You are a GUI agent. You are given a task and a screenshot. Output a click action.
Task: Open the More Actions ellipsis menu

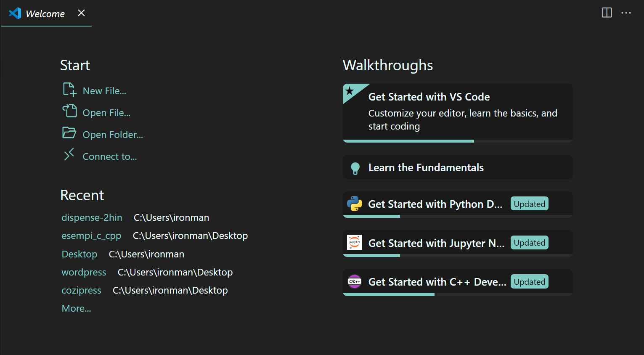[x=626, y=13]
